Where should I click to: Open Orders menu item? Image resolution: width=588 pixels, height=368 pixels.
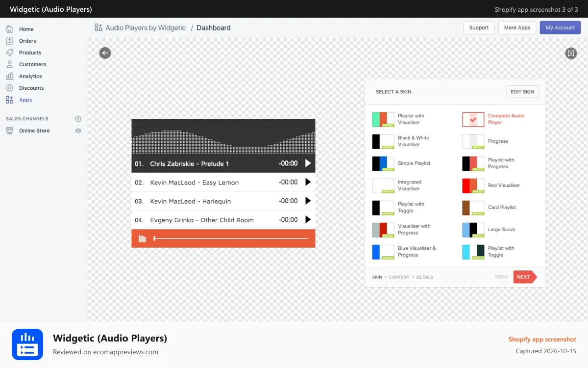(27, 41)
